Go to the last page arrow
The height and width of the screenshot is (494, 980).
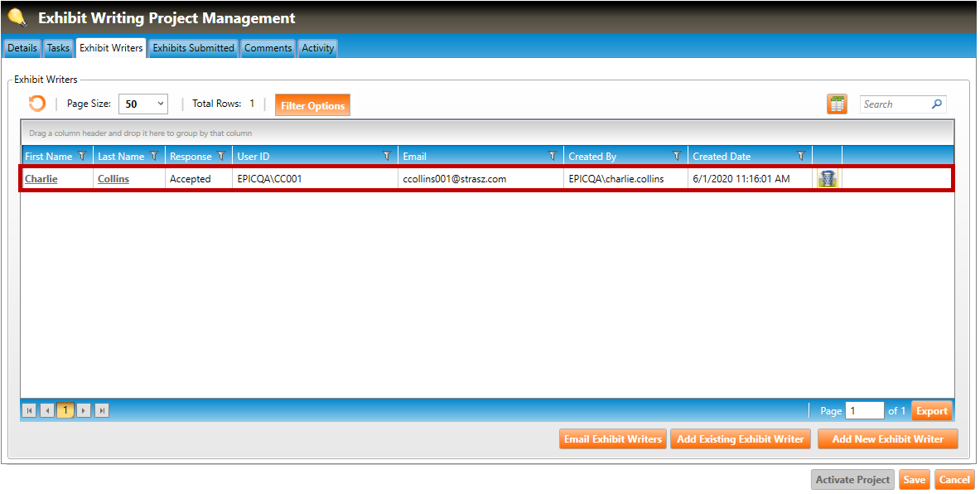coord(102,410)
